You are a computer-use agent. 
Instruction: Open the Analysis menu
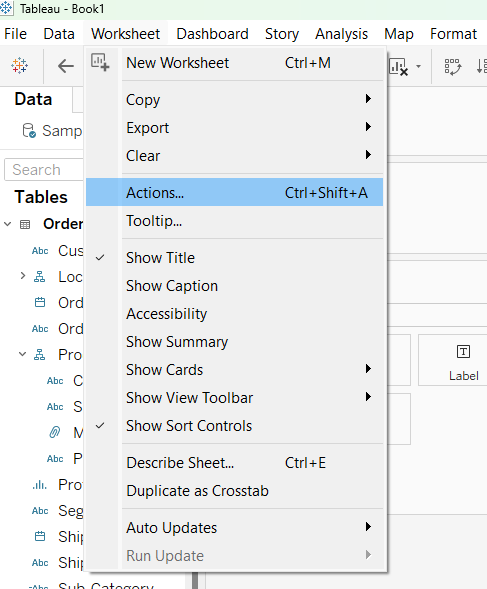[x=341, y=34]
